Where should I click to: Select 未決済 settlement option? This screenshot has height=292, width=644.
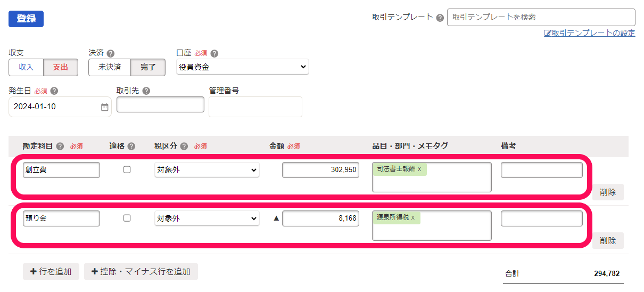[110, 68]
